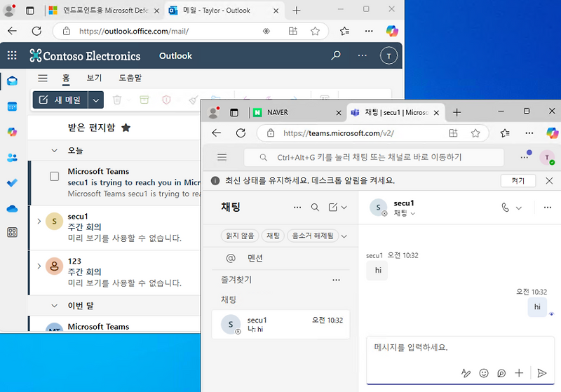Click the 켜기 notification button
This screenshot has height=392, width=561.
tap(518, 181)
